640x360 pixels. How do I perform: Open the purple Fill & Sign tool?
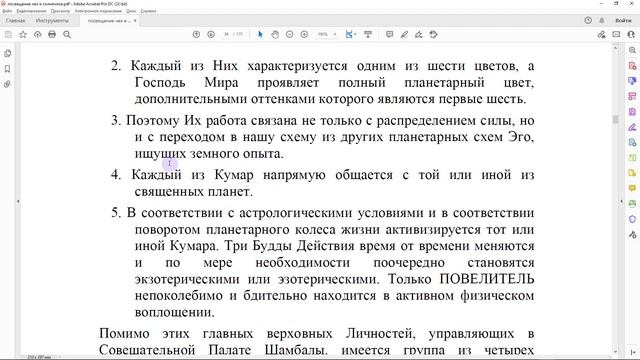tap(632, 127)
